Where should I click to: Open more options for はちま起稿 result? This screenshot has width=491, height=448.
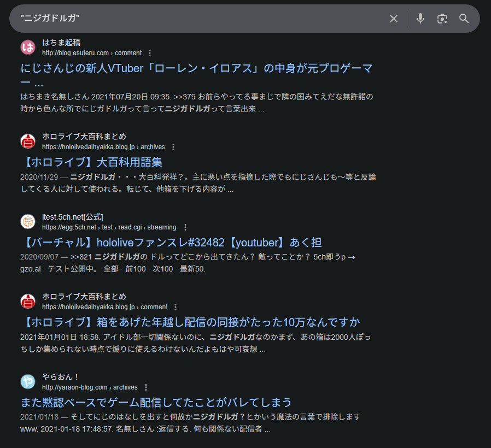[150, 53]
